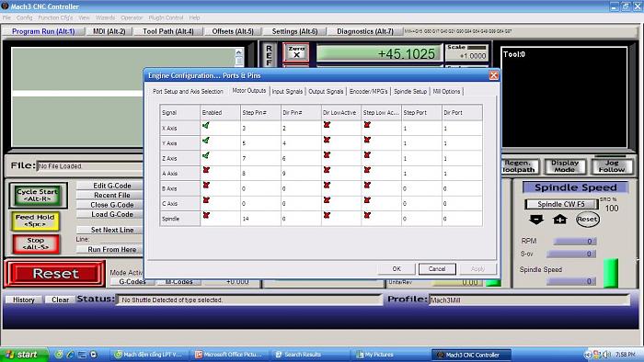The image size is (644, 362).
Task: Open the Input Signals tab
Action: pyautogui.click(x=287, y=92)
